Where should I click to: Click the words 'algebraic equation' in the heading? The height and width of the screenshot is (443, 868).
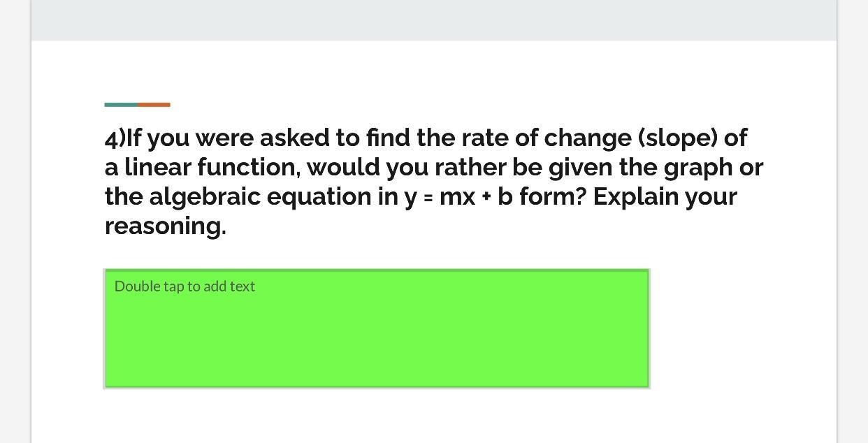(261, 196)
